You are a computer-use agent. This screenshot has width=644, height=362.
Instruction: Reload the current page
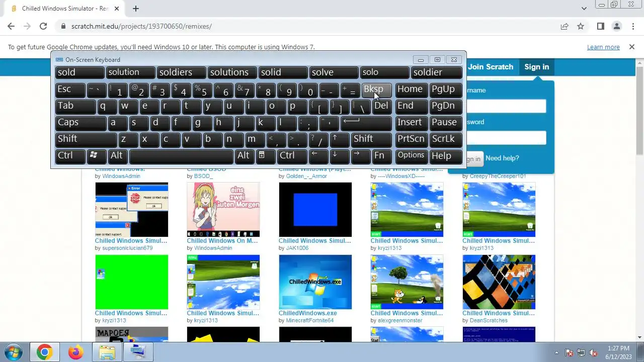pos(43,26)
